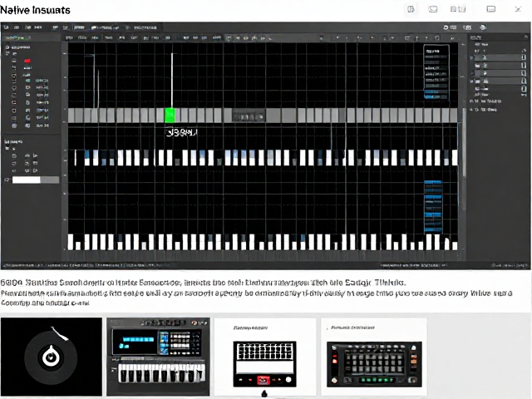Click the split panels icon in title bar

click(x=458, y=9)
